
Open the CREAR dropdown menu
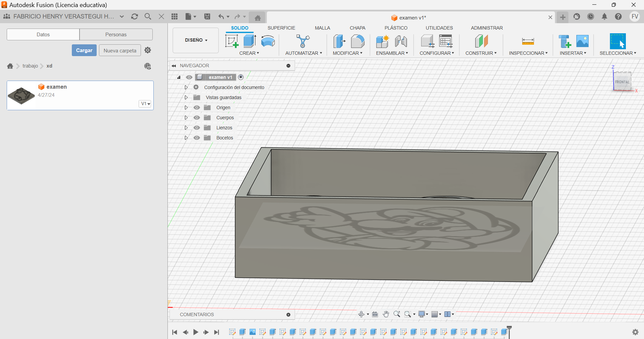[249, 53]
